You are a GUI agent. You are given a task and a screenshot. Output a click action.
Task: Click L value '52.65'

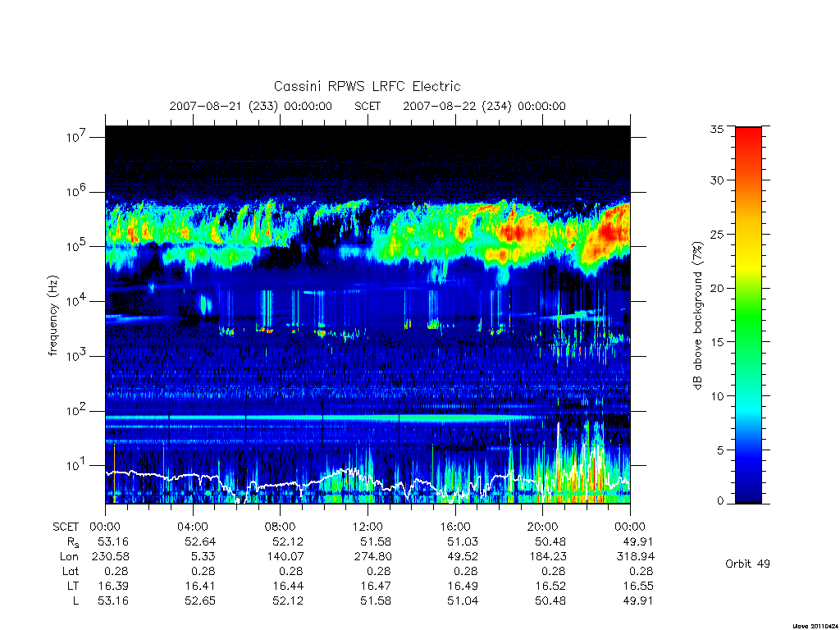[x=200, y=600]
